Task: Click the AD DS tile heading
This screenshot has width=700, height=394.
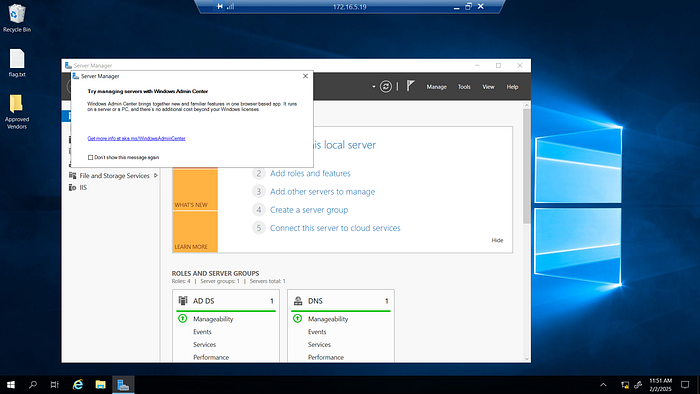Action: [x=204, y=301]
